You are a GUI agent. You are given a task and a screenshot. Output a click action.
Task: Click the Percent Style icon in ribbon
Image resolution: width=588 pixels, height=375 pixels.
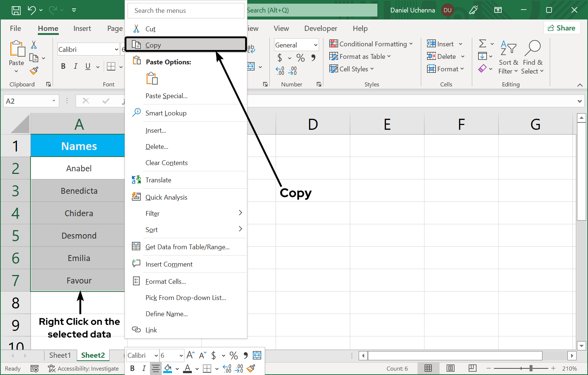click(301, 58)
